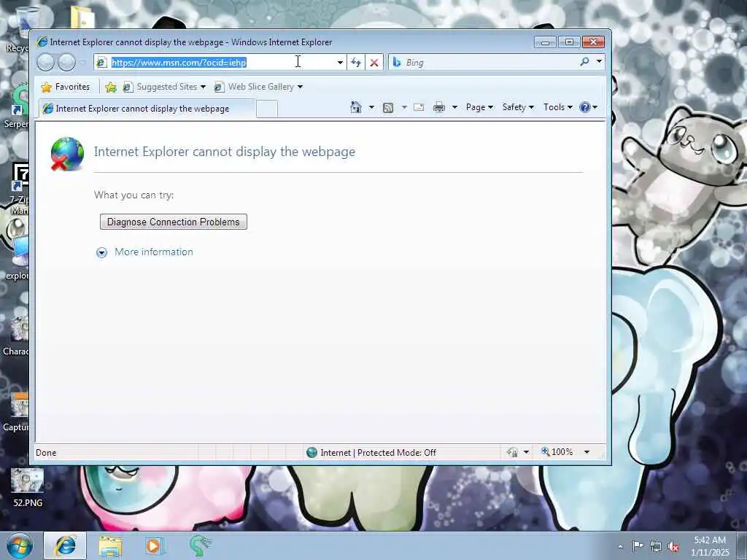Click the Back navigation button

pos(46,63)
